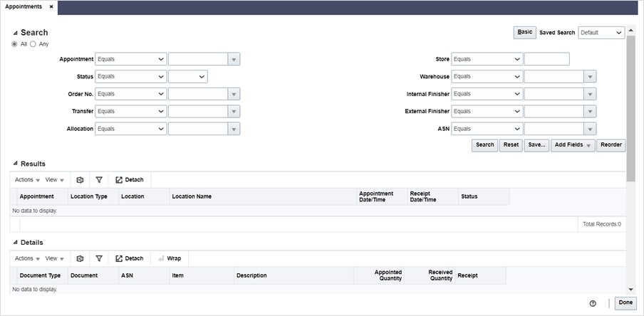
Task: Open the help question mark icon
Action: pos(593,303)
